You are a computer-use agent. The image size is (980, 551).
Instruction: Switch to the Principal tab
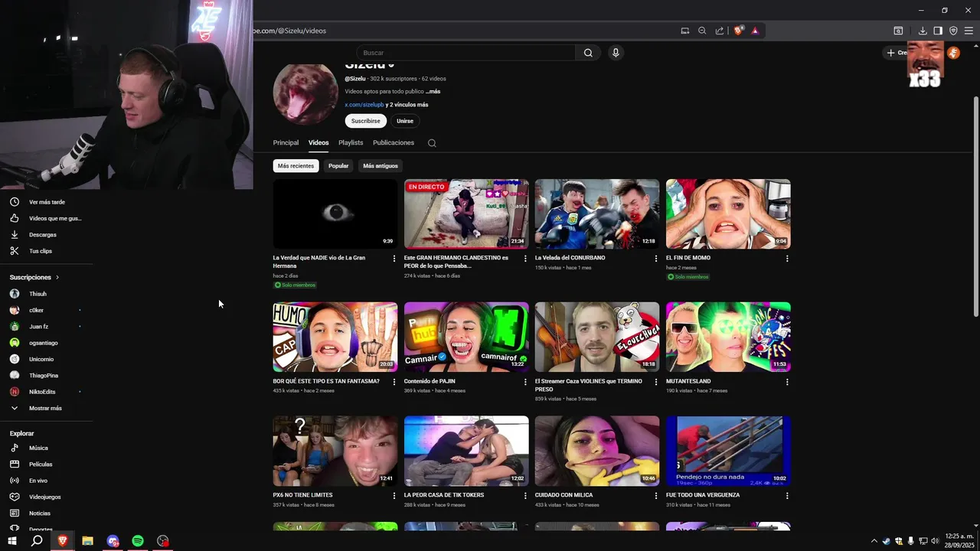286,142
